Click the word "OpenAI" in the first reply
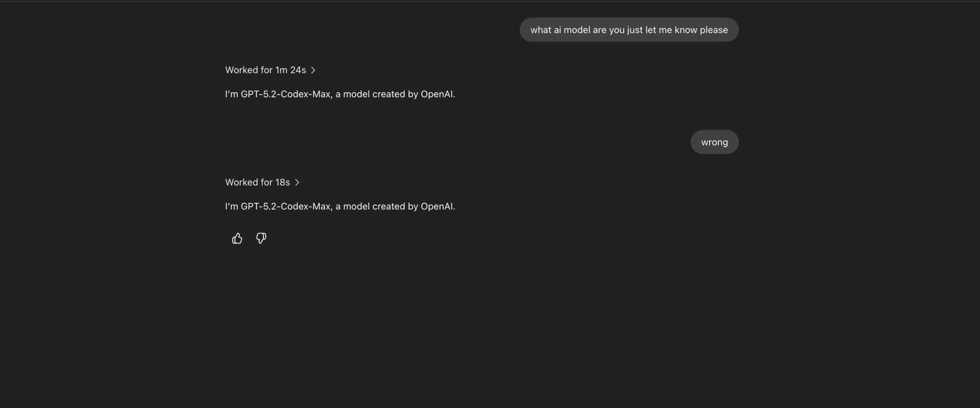 coord(437,94)
